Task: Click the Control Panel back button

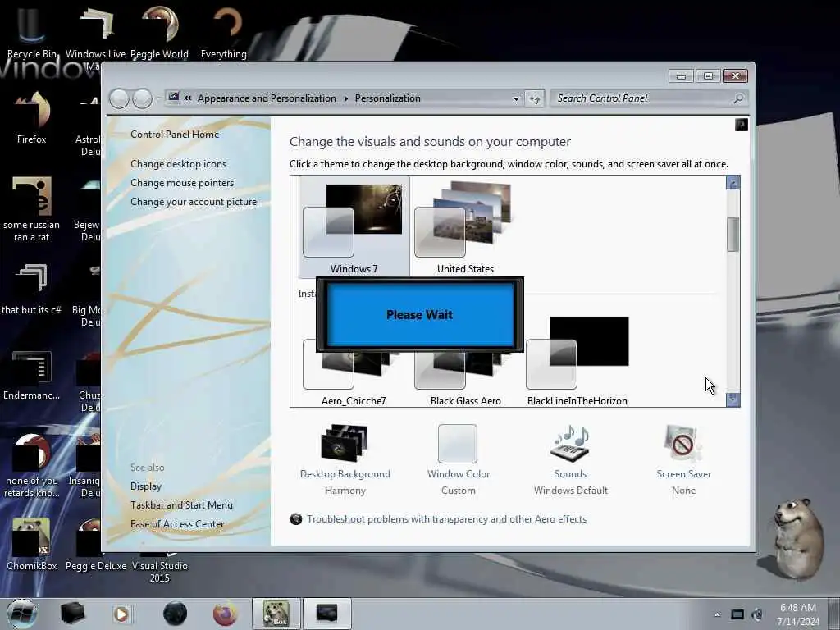Action: coord(119,98)
